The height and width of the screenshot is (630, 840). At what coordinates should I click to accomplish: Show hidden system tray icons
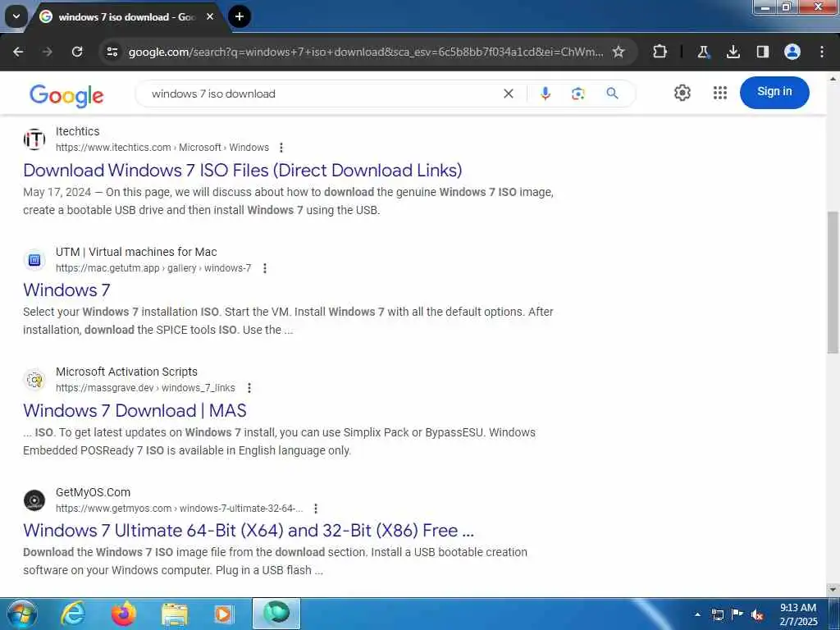pyautogui.click(x=697, y=614)
